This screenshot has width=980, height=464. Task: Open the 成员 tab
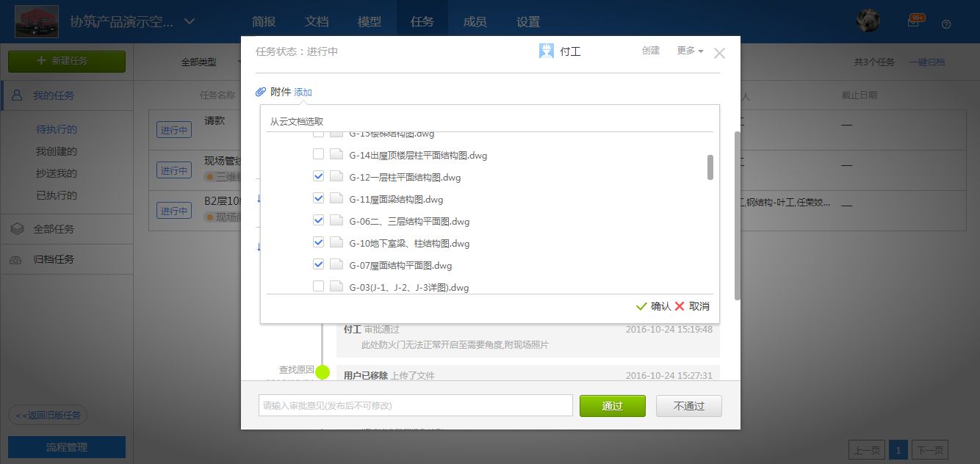point(475,22)
